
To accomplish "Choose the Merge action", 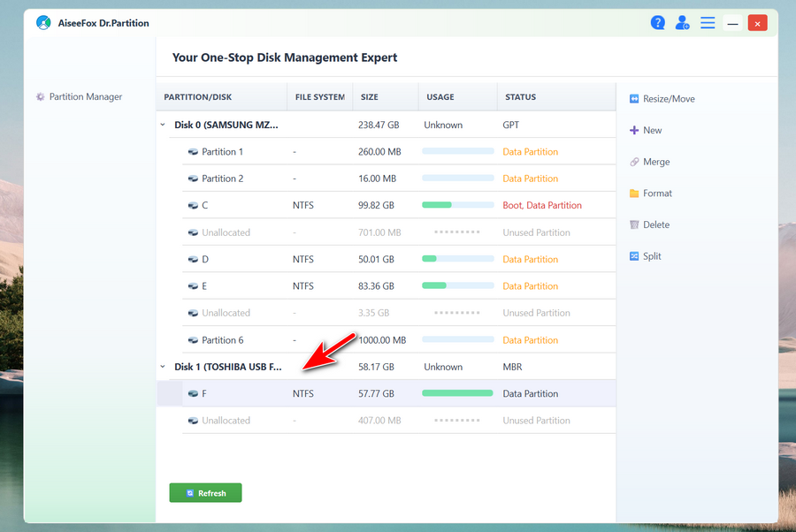I will click(x=650, y=162).
